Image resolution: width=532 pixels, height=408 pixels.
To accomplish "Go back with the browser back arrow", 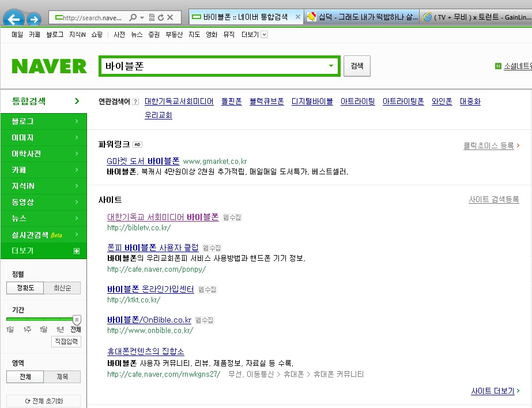I will click(14, 19).
